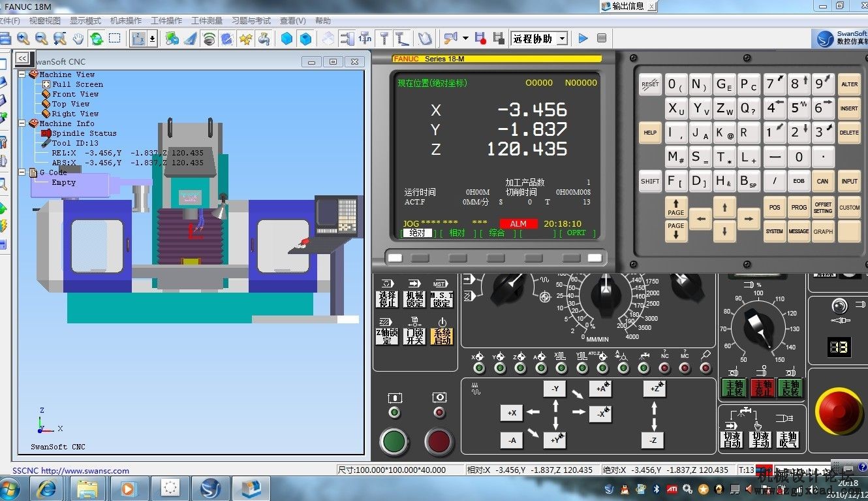
Task: Click the green cycle start round button
Action: pos(394,442)
